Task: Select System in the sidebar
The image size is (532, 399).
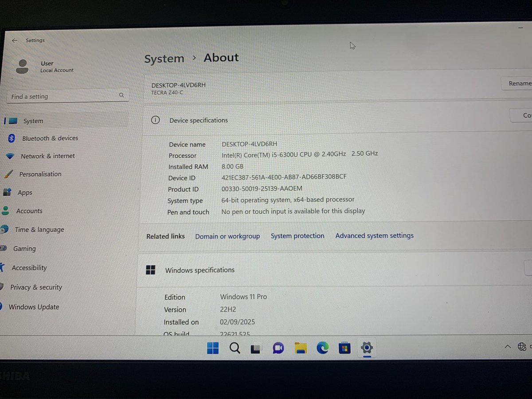Action: click(x=66, y=121)
